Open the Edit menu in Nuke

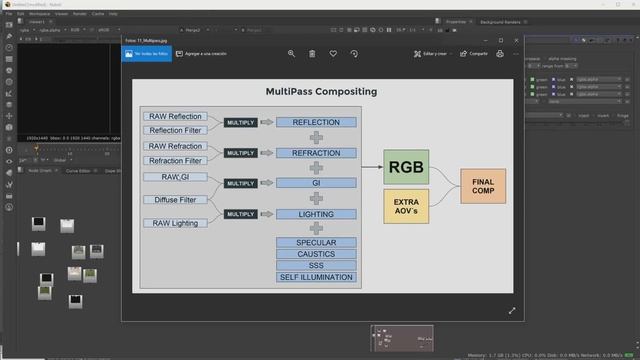point(20,13)
